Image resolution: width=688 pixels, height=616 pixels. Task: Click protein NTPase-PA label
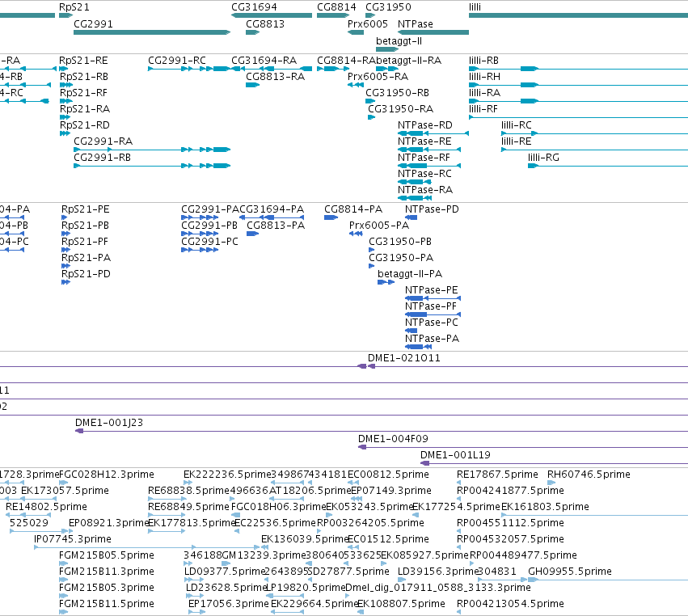[432, 339]
